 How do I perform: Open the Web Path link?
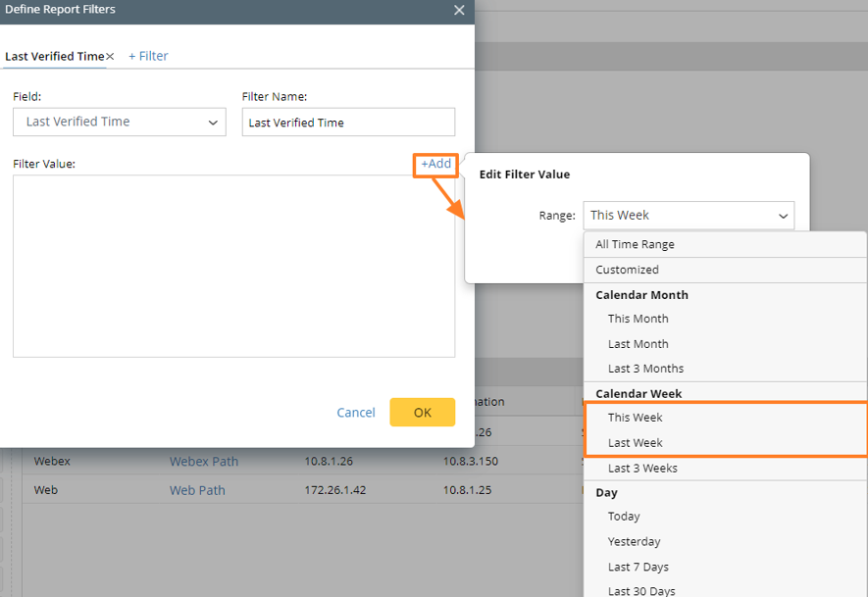(197, 490)
